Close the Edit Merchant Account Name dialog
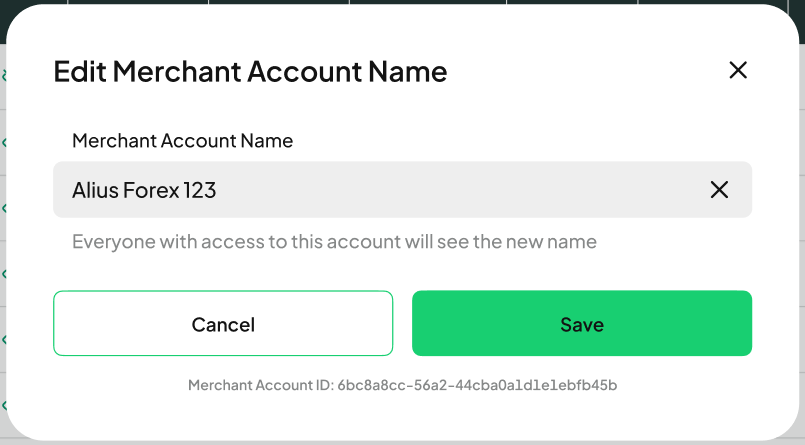805x445 pixels. (x=738, y=70)
